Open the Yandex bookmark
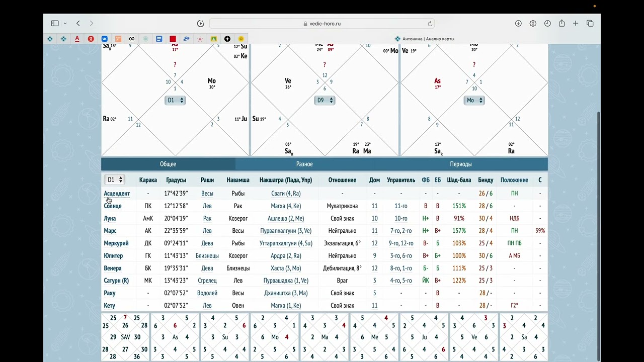The image size is (644, 362). (x=91, y=39)
